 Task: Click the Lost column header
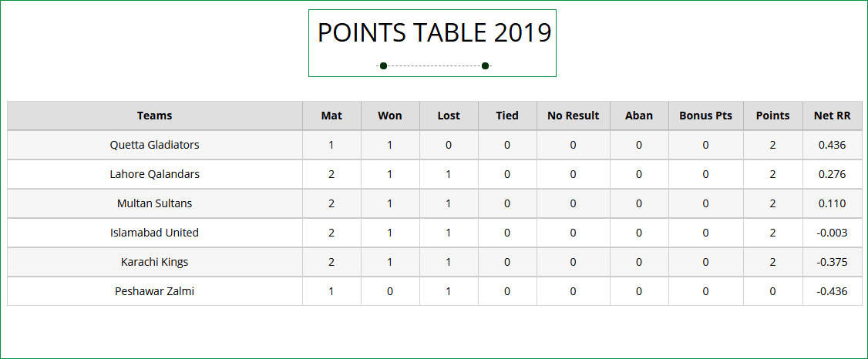click(x=449, y=116)
